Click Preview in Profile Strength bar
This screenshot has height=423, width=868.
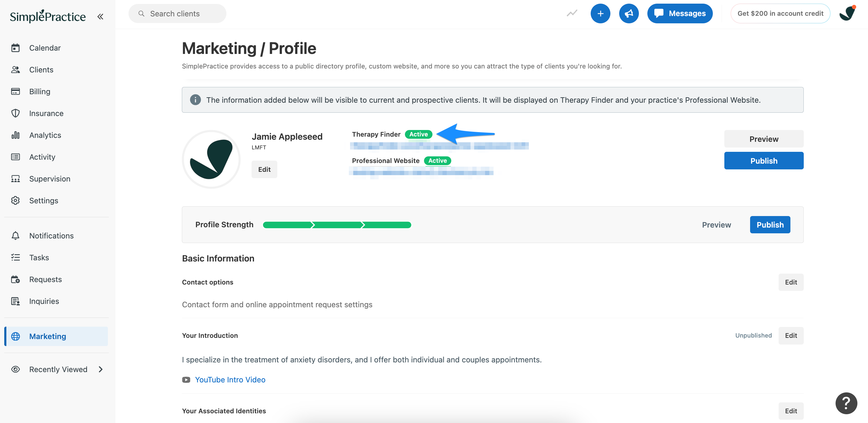coord(716,225)
